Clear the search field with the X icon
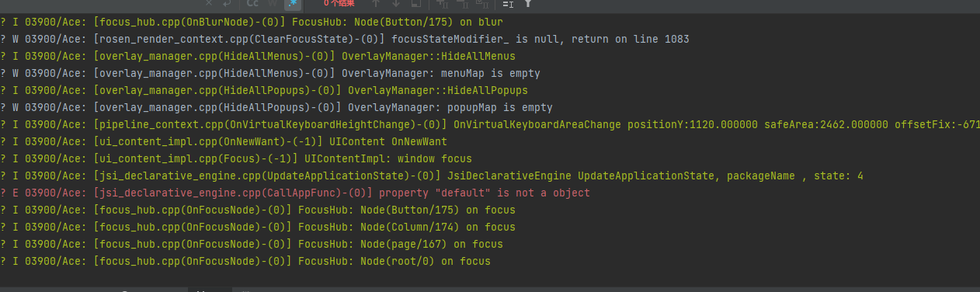 (209, 3)
